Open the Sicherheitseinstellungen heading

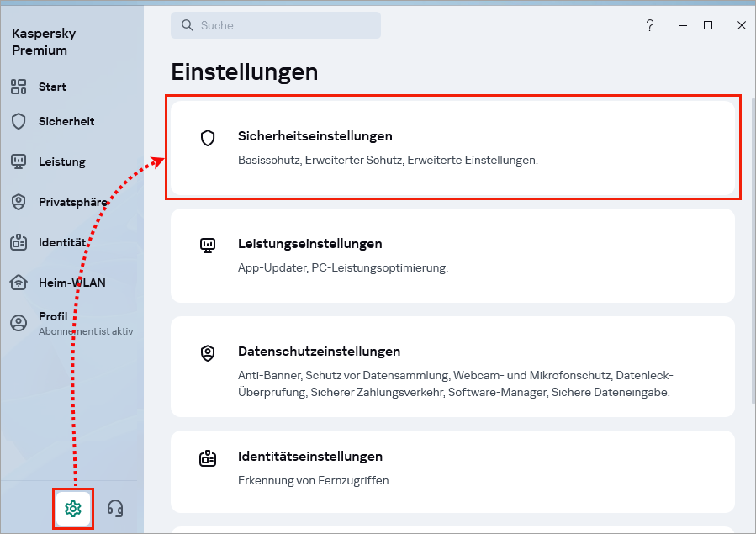click(x=315, y=135)
